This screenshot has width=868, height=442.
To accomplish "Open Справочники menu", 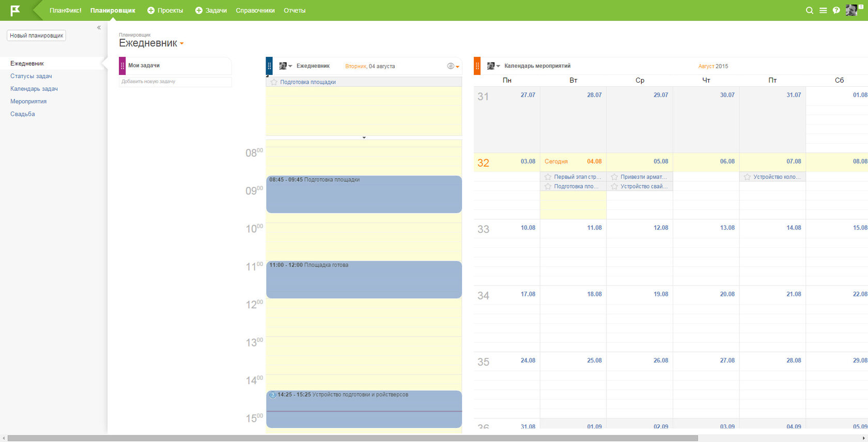I will 255,10.
